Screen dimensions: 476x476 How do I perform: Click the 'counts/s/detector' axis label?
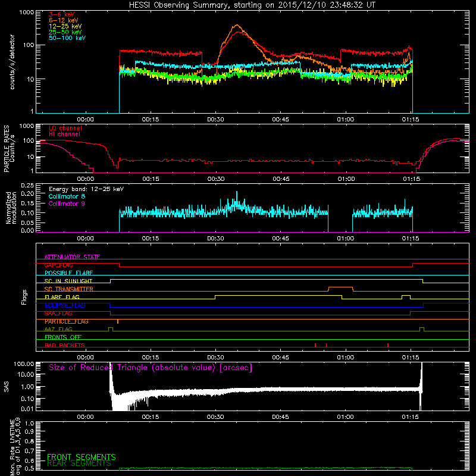pyautogui.click(x=12, y=62)
